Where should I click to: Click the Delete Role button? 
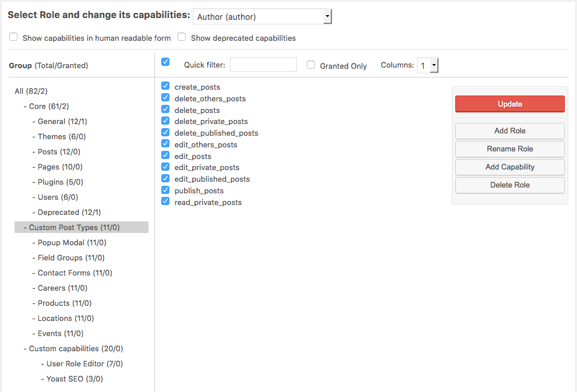[509, 185]
